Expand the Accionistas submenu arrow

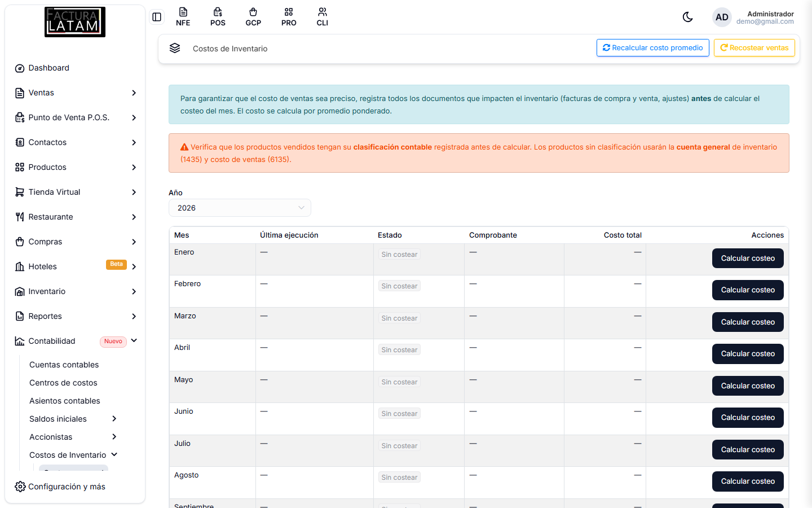pos(114,437)
